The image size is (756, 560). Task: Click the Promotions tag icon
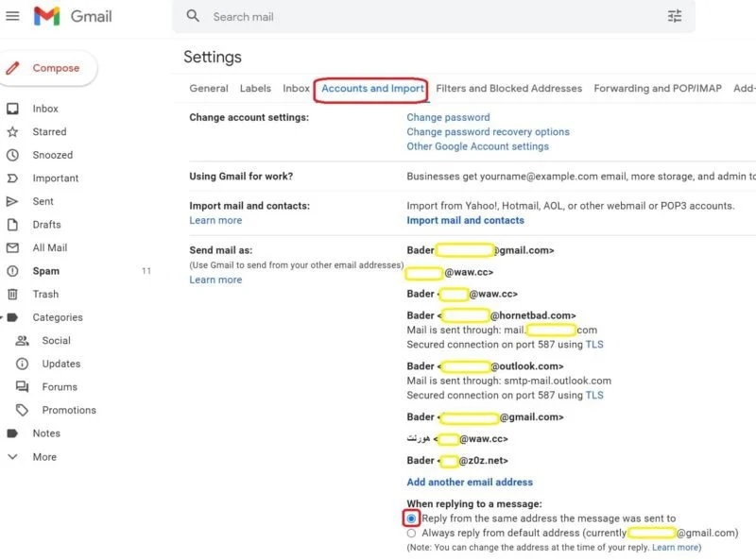tap(22, 410)
